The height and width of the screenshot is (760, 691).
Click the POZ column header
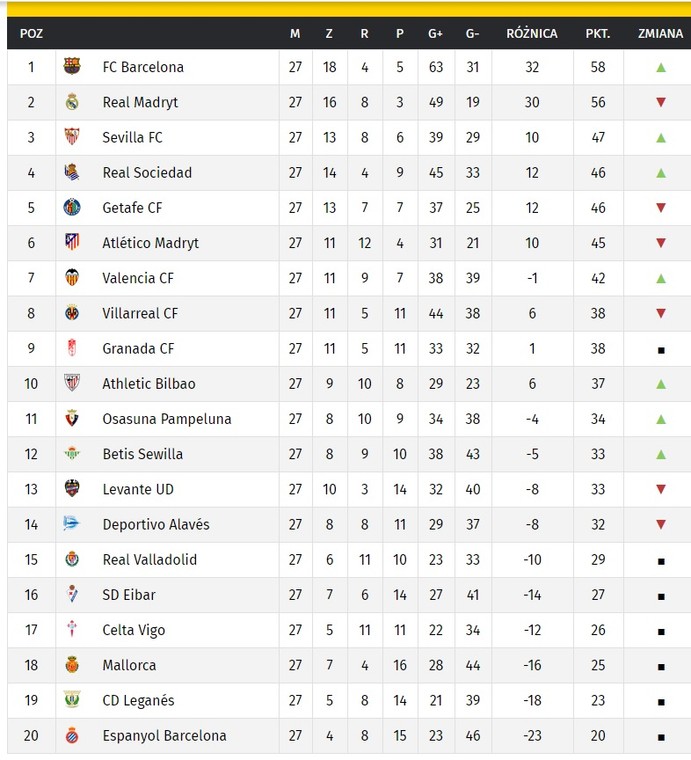point(31,33)
